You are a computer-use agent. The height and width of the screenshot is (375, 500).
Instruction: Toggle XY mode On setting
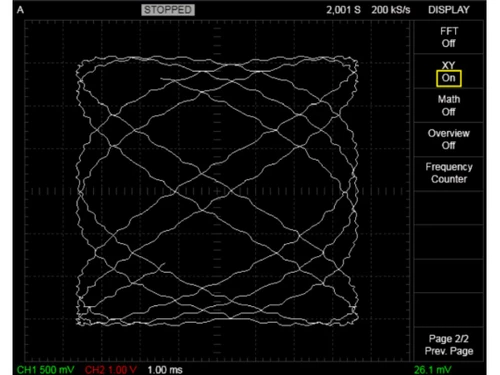tap(449, 78)
